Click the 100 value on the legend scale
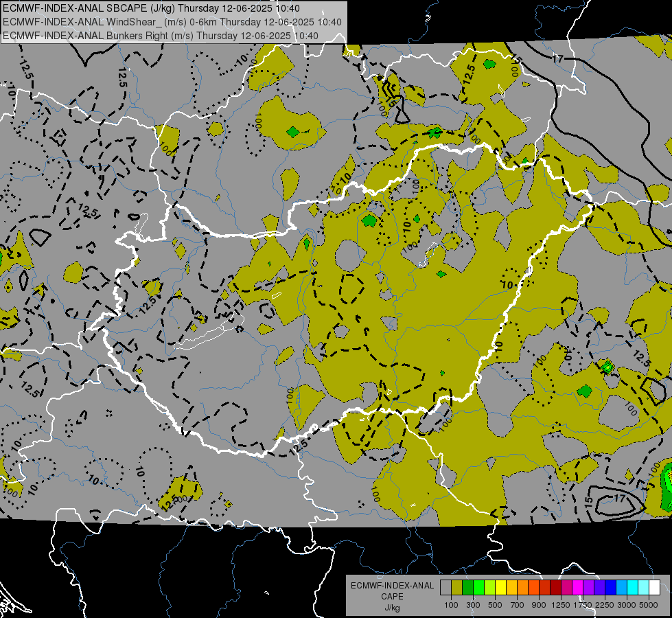 tap(451, 605)
